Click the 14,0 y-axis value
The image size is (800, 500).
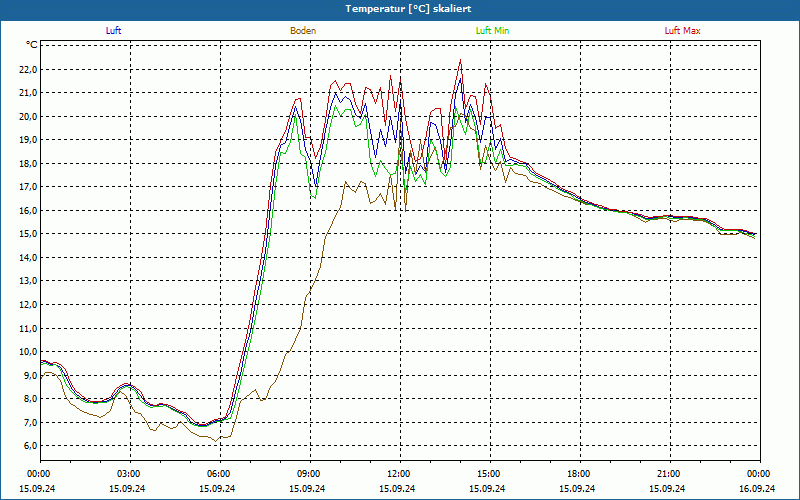coord(28,258)
